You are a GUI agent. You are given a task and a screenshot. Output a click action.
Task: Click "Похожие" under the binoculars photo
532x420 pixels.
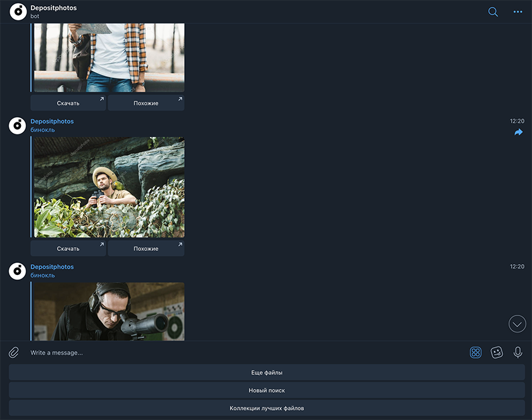pyautogui.click(x=146, y=248)
